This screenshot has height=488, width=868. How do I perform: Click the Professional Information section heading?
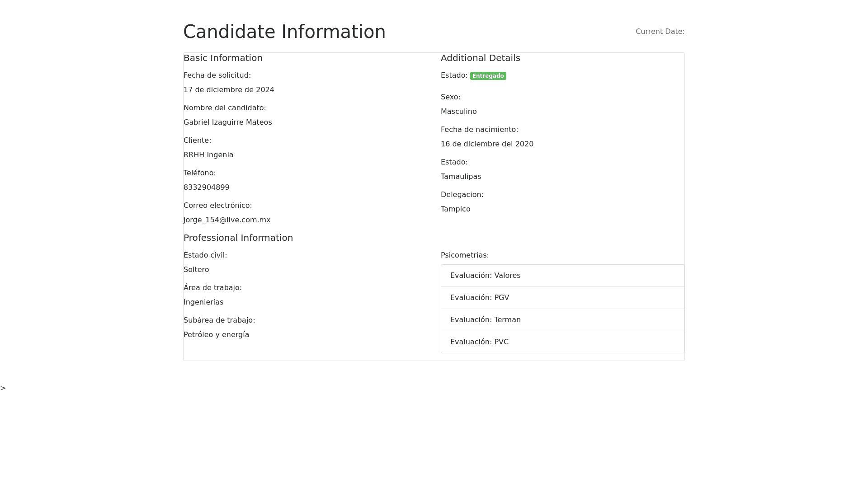pyautogui.click(x=238, y=238)
